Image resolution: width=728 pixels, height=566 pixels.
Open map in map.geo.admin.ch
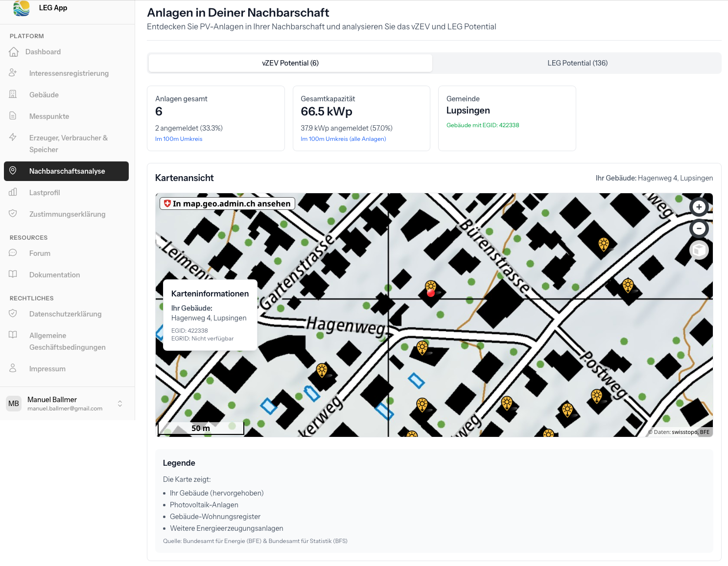coord(227,204)
